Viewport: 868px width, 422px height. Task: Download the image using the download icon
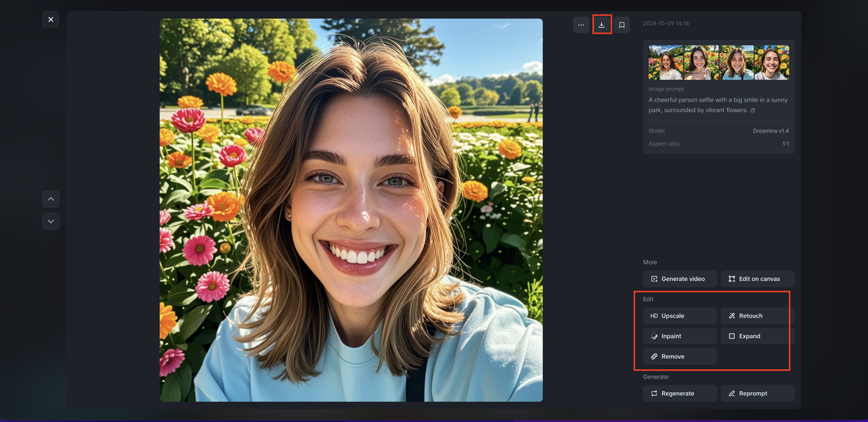tap(601, 25)
